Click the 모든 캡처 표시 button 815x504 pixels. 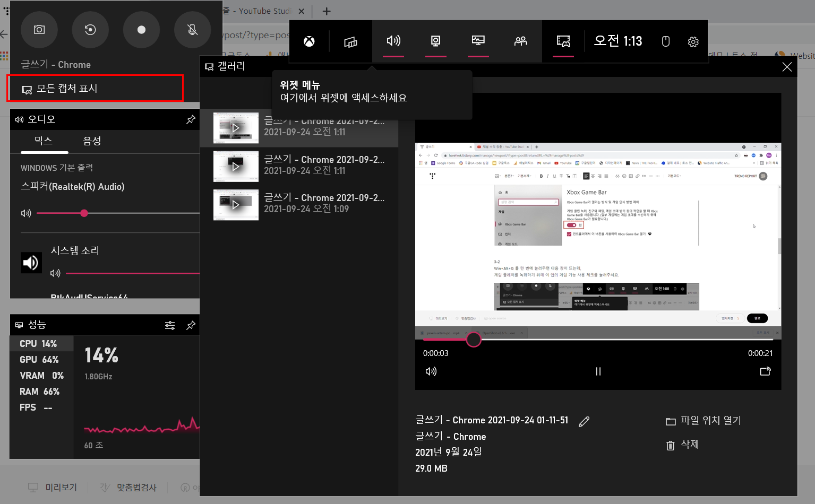pos(95,88)
